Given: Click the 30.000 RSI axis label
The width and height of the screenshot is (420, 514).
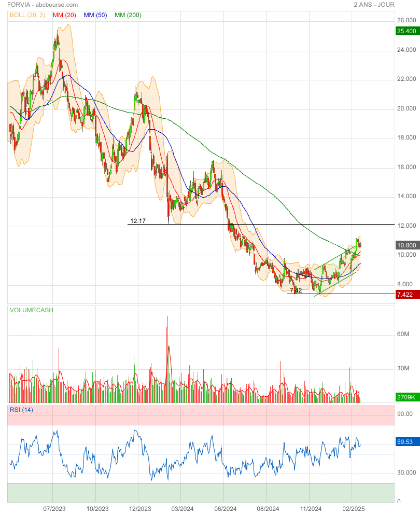Looking at the screenshot, I should (x=407, y=473).
